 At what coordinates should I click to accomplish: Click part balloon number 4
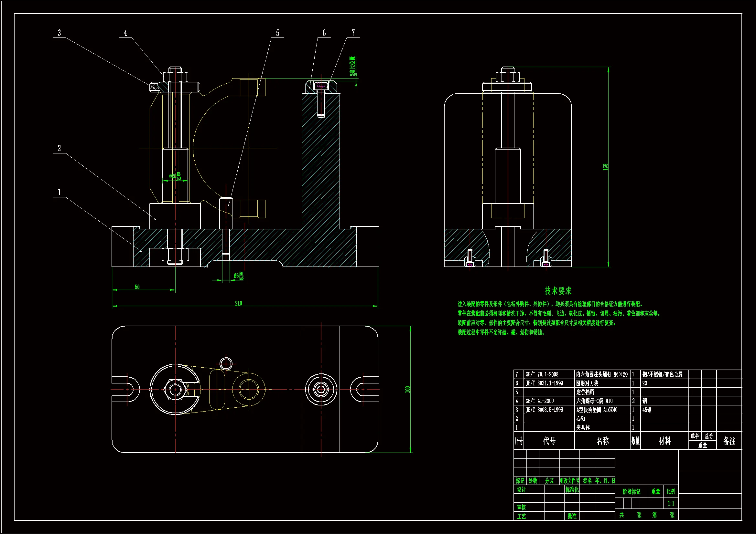tap(125, 33)
